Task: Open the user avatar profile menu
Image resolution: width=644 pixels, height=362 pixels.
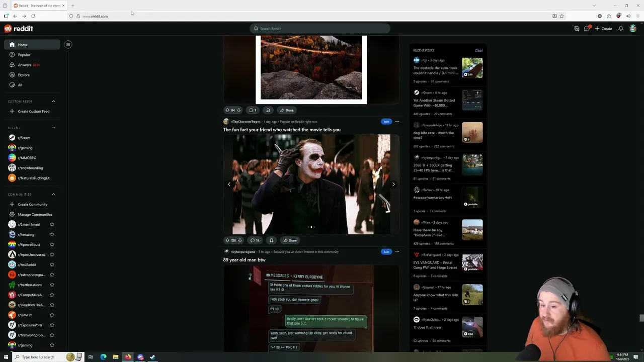Action: point(633,29)
